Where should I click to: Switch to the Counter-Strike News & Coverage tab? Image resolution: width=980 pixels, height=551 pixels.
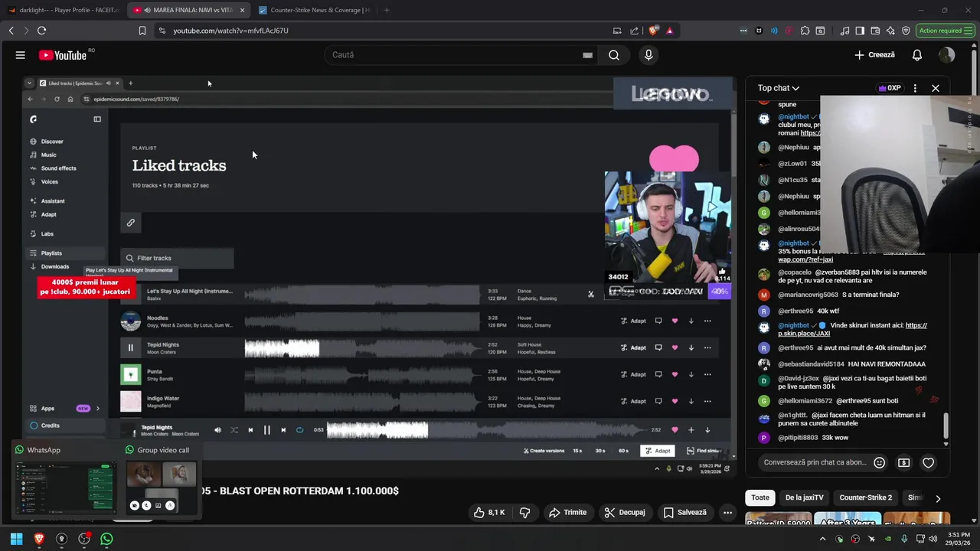point(314,10)
